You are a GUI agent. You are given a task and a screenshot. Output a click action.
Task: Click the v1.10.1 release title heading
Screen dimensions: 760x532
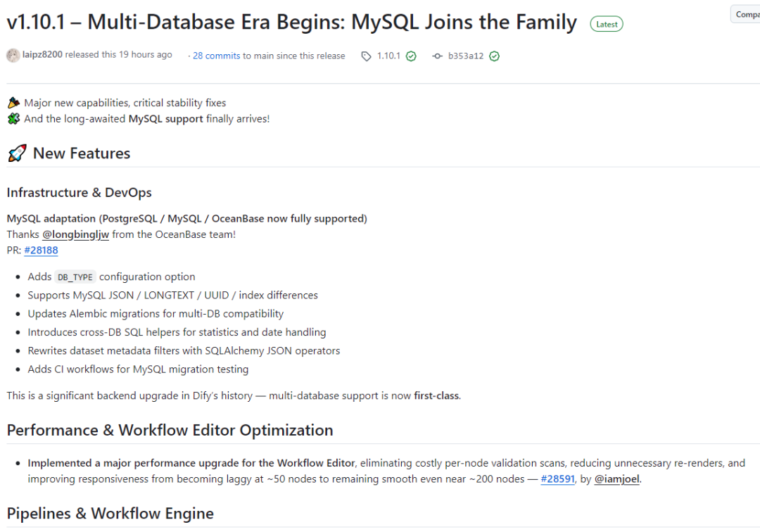(x=291, y=23)
